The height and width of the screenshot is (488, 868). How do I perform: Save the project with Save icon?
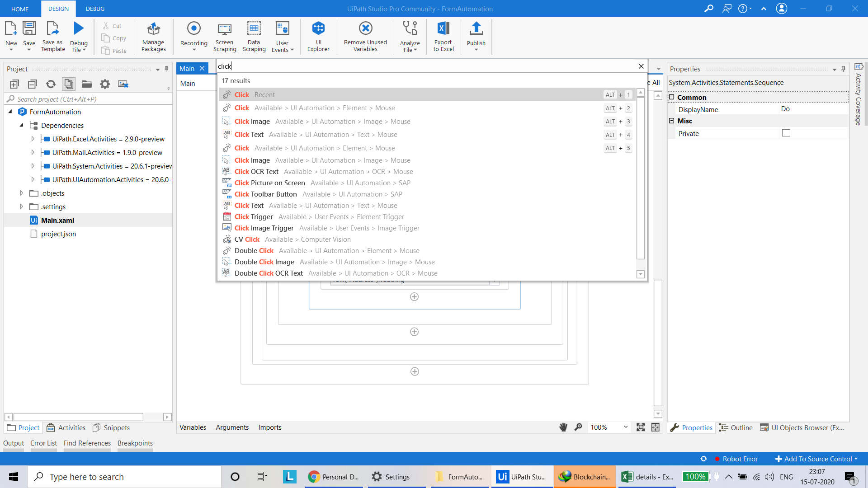pos(29,29)
